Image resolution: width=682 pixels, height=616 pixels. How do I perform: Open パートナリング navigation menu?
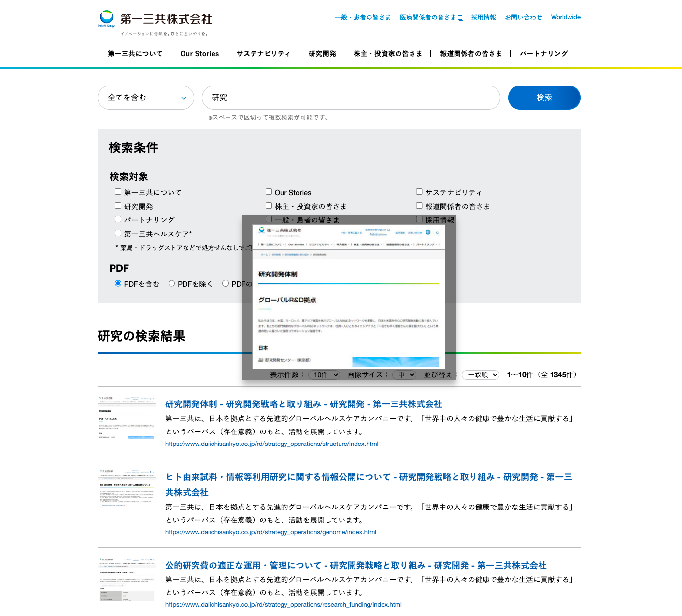tap(544, 54)
